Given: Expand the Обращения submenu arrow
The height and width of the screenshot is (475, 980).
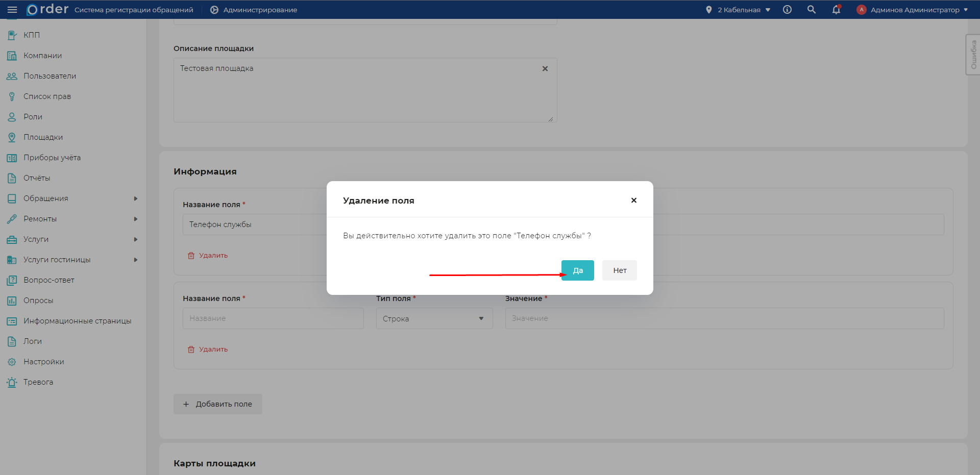Looking at the screenshot, I should click(x=136, y=198).
